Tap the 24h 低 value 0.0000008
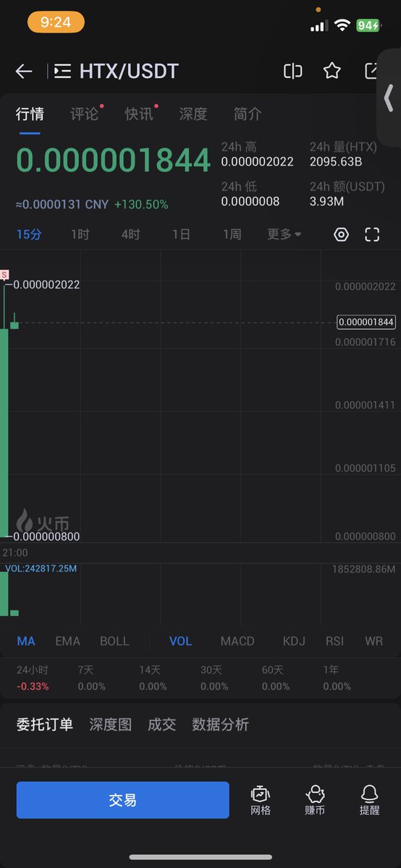This screenshot has height=868, width=401. [250, 202]
